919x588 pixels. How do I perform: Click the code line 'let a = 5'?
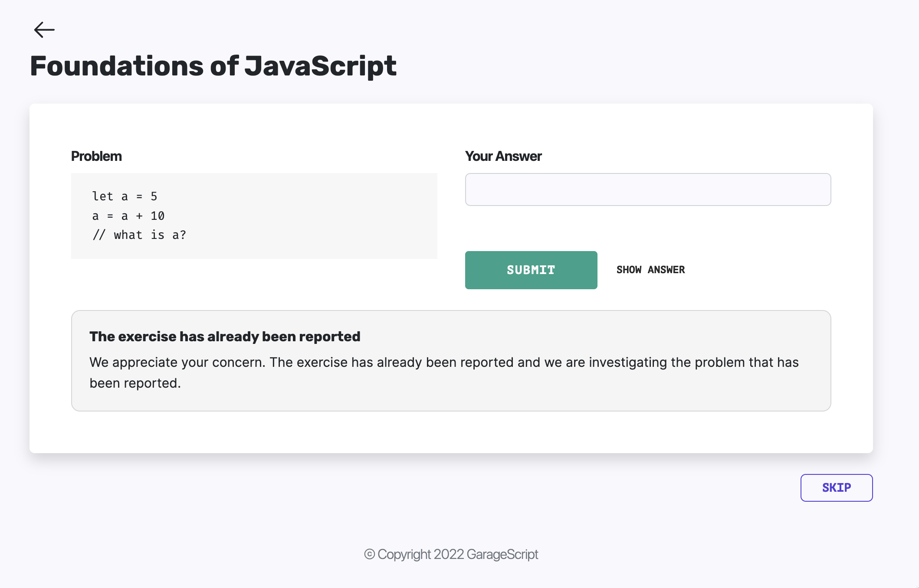(125, 196)
